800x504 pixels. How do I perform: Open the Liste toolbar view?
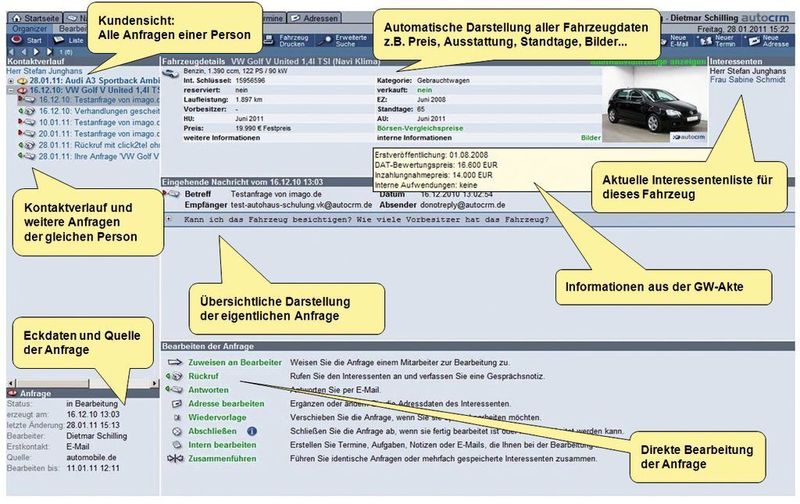69,40
